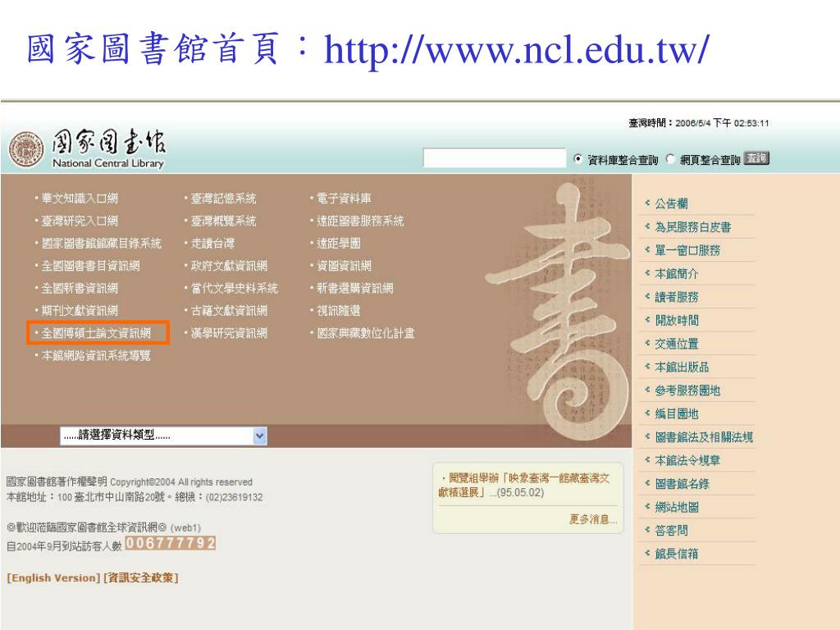Select 本館簡介 in sidebar menu
The image size is (840, 630).
(x=677, y=274)
